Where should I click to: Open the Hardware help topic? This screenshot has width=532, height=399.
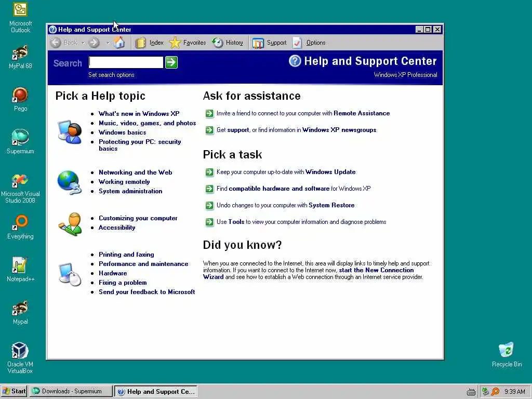[113, 273]
